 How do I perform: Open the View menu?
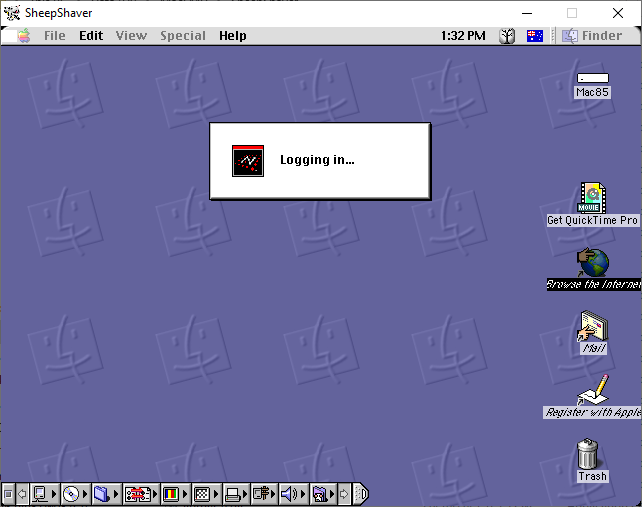click(131, 36)
